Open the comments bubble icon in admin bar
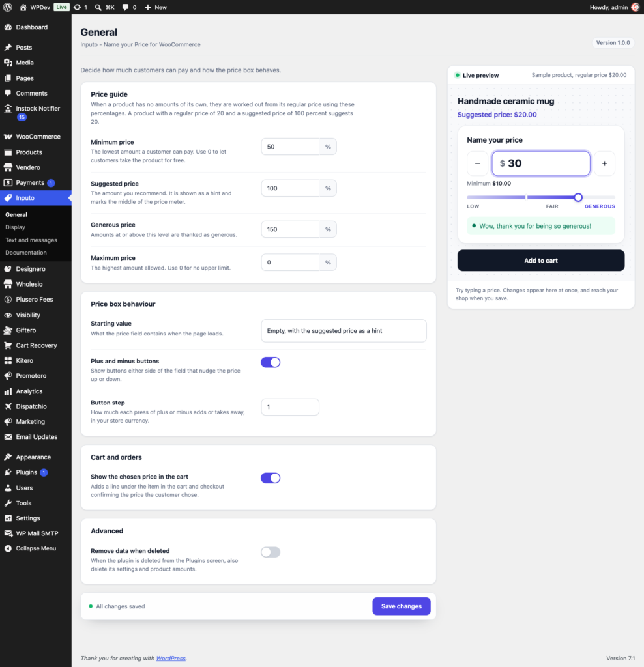The height and width of the screenshot is (667, 644). tap(125, 7)
